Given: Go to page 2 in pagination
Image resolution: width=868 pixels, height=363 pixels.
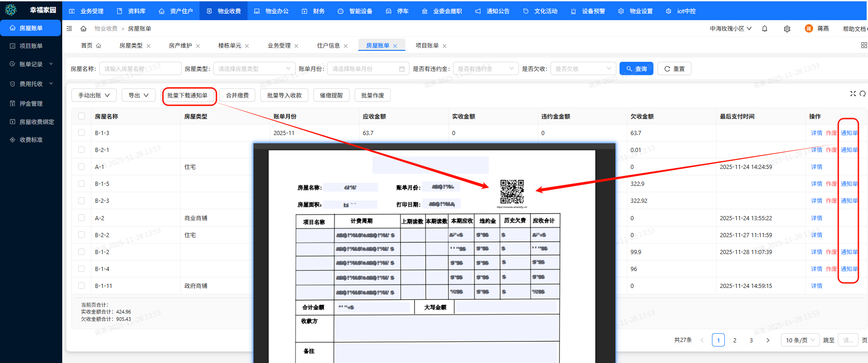Looking at the screenshot, I should 735,340.
